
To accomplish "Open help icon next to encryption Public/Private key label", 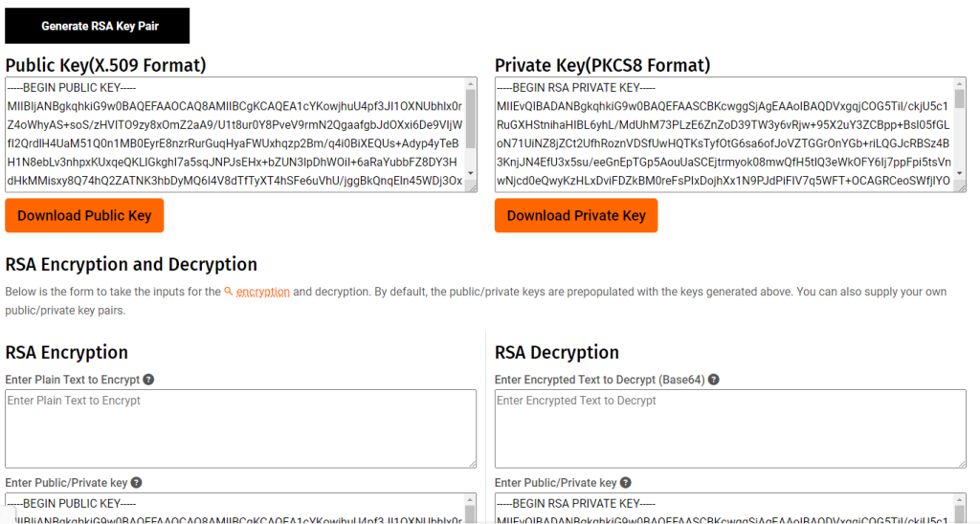I will pos(136,483).
